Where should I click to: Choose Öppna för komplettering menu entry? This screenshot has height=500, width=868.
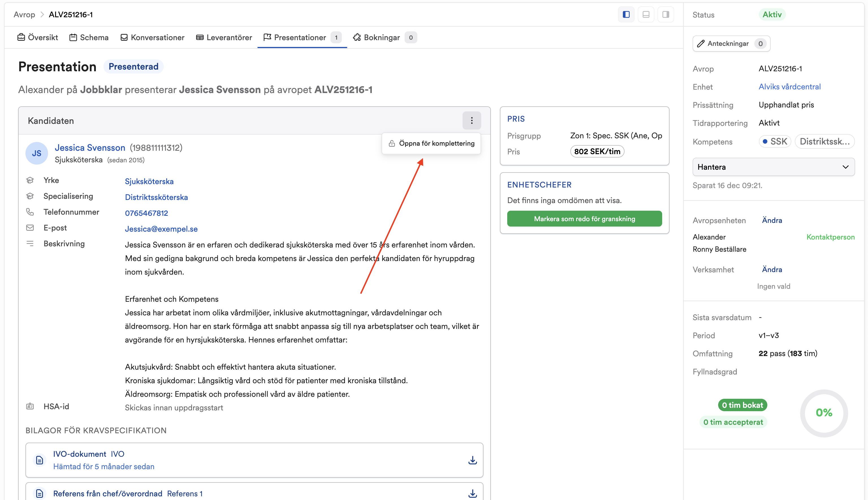tap(431, 144)
